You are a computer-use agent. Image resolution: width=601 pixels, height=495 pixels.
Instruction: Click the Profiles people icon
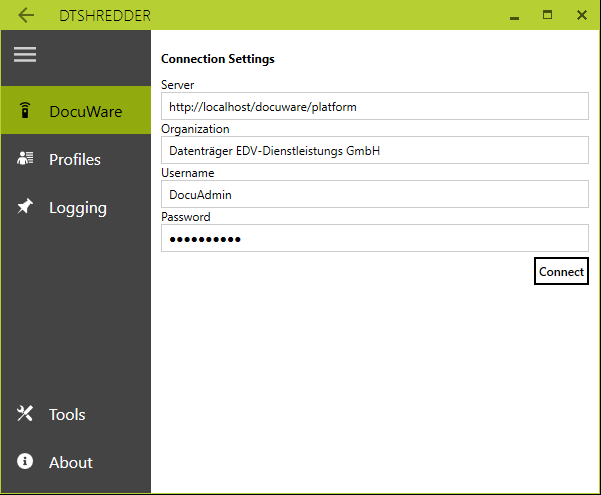(x=25, y=158)
